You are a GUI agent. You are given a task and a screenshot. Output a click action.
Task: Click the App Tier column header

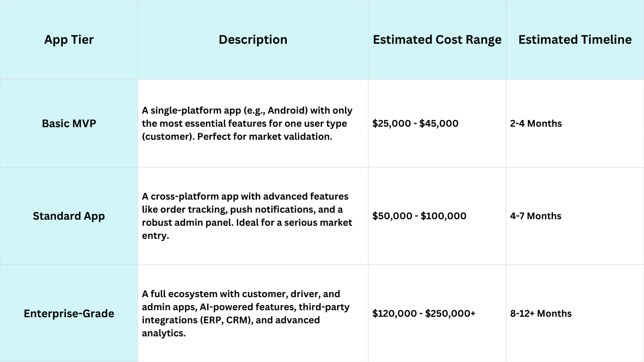[x=69, y=40]
